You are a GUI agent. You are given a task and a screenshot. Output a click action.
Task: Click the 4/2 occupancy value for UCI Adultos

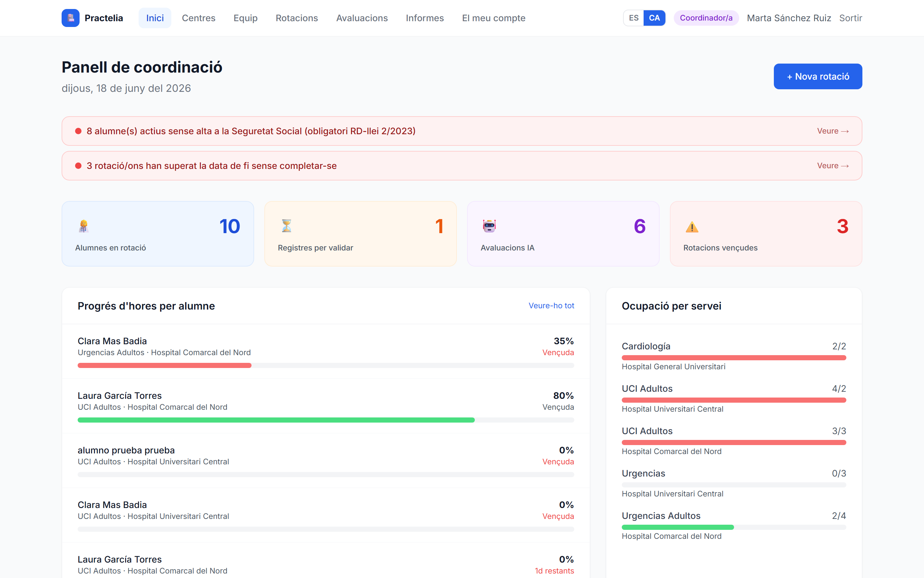point(839,389)
